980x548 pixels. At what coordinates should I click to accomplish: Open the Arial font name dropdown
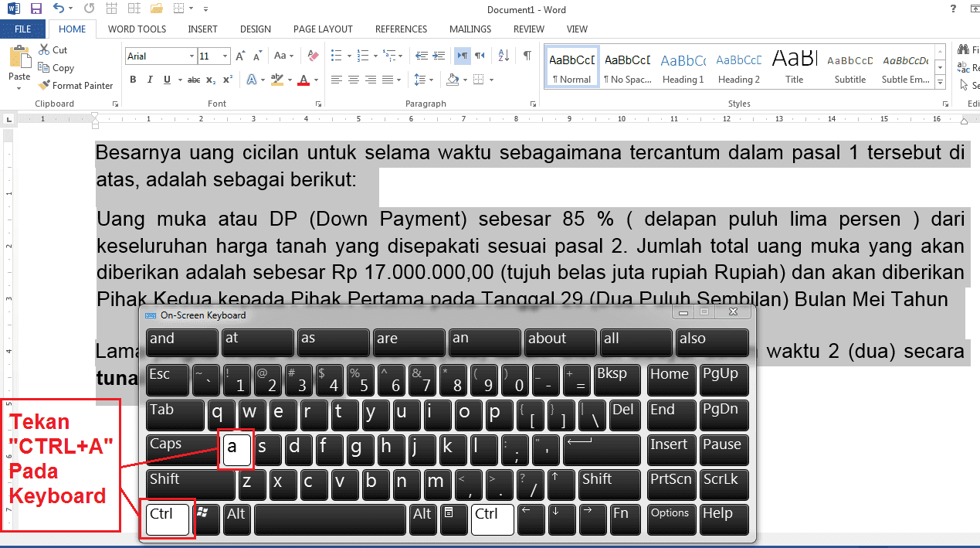(x=192, y=56)
